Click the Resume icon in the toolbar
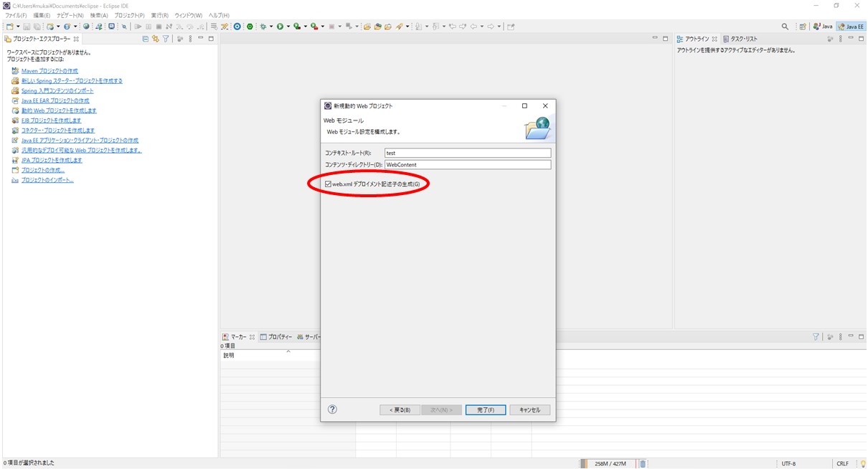 point(138,27)
